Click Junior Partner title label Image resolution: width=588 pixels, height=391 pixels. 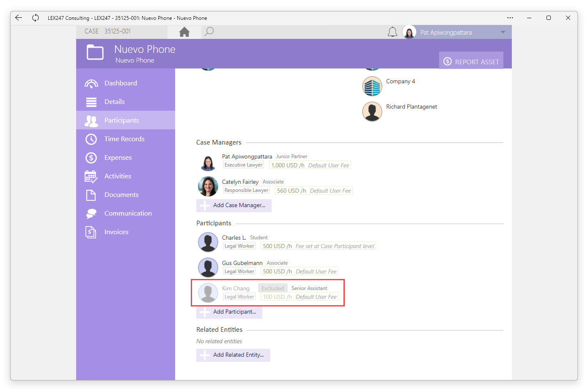coord(292,156)
